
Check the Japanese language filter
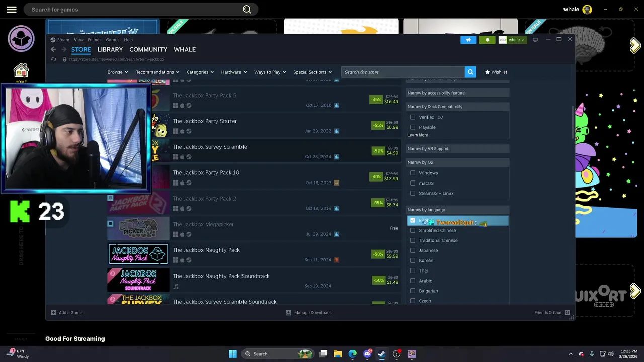(x=413, y=250)
